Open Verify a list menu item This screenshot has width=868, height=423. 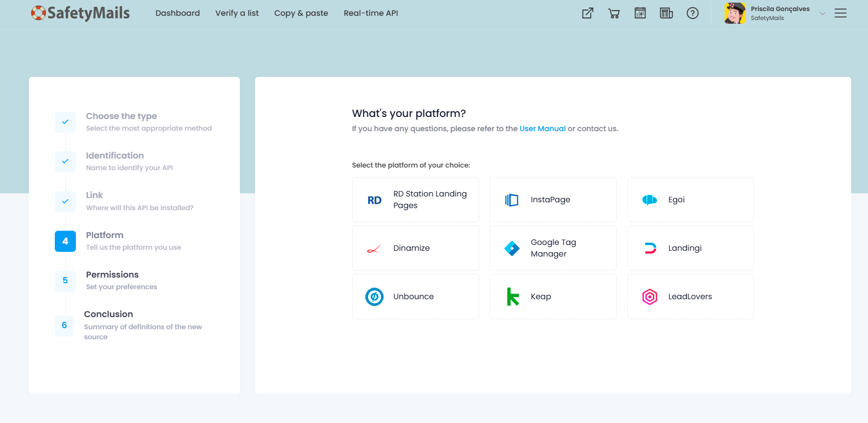(237, 13)
